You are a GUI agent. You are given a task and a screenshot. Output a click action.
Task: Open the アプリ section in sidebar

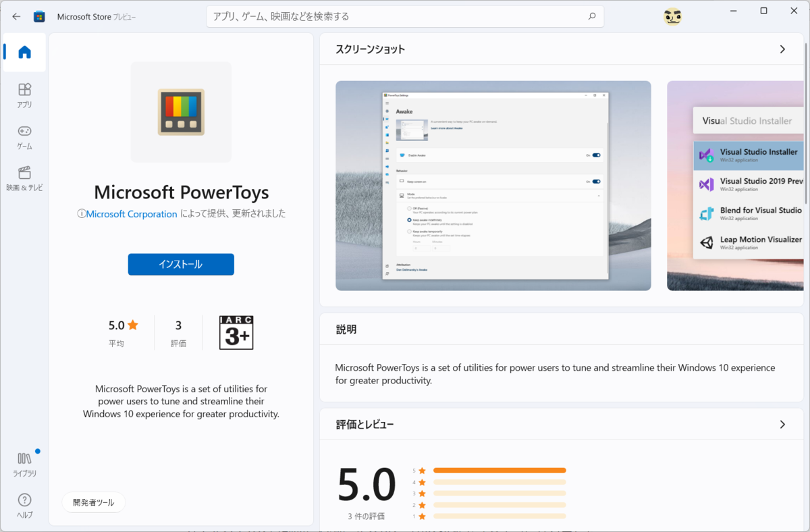24,96
